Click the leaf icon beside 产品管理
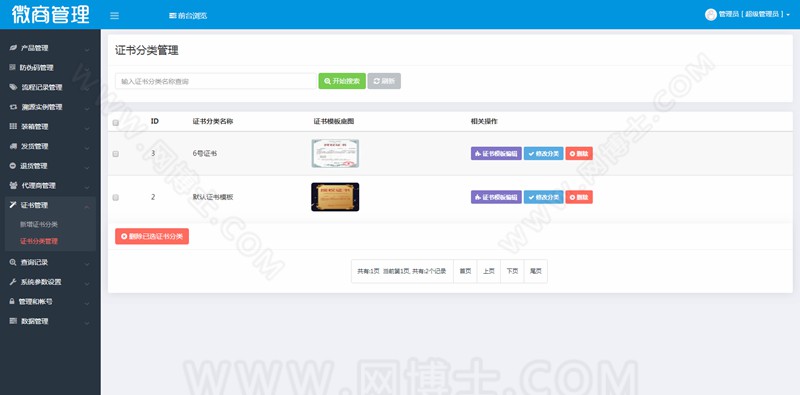This screenshot has height=395, width=800. point(13,48)
